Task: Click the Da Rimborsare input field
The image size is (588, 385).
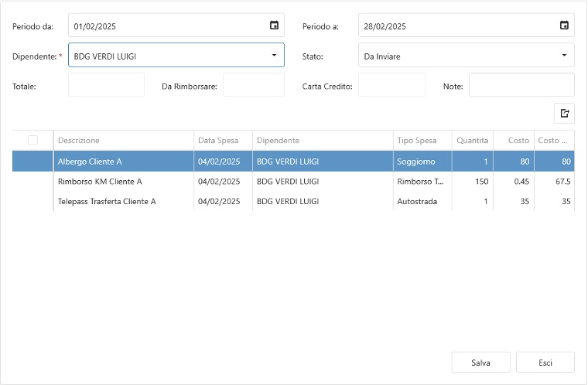Action: pos(253,85)
